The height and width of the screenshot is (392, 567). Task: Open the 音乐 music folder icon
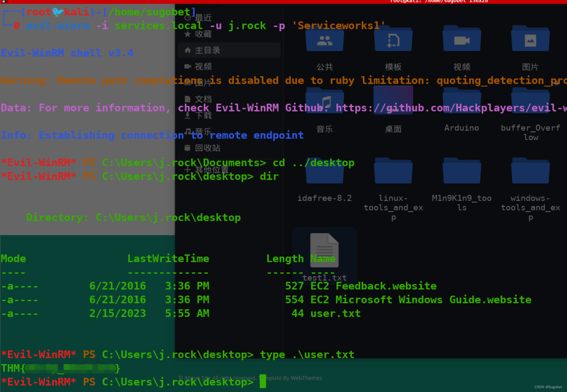[325, 101]
